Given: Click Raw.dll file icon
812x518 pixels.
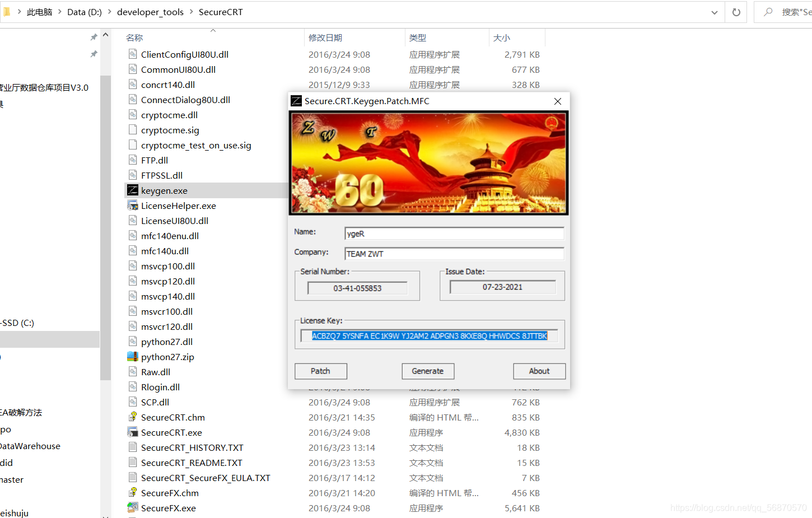Looking at the screenshot, I should pyautogui.click(x=133, y=372).
